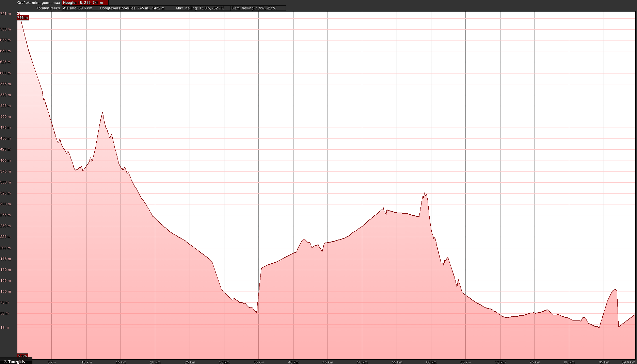Expand the Tourgids panel chevron
Image resolution: width=637 pixels, height=364 pixels.
point(5,362)
